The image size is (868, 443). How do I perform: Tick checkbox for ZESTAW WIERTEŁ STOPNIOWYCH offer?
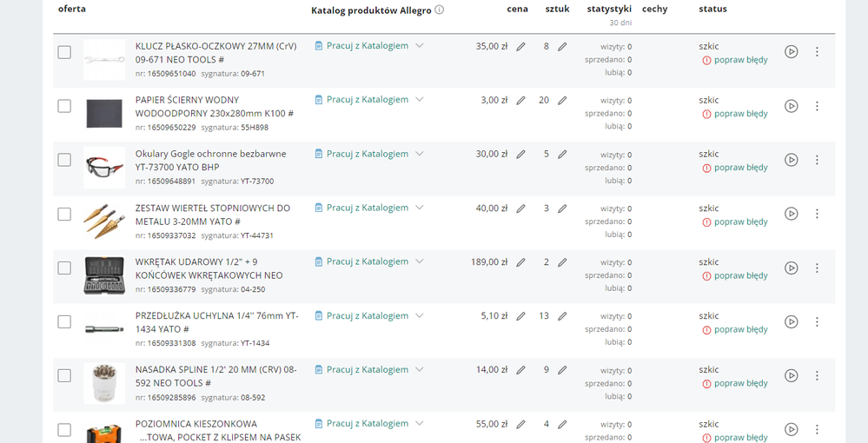[x=64, y=214]
